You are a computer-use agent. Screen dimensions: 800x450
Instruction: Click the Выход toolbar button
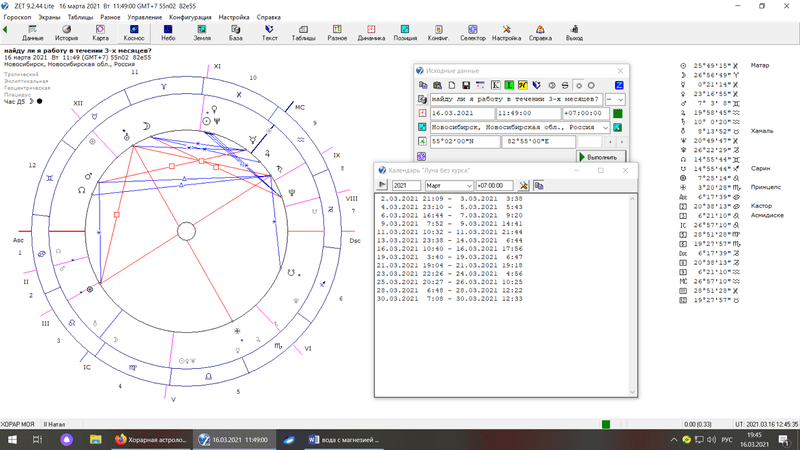click(574, 34)
